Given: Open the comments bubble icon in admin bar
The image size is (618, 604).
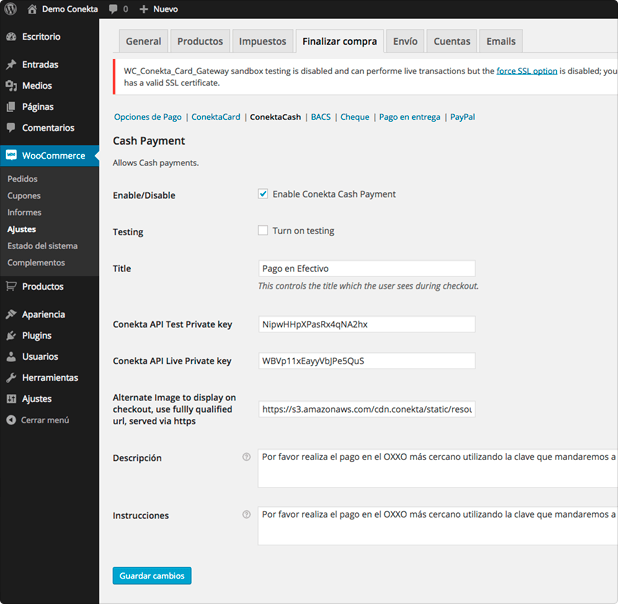Looking at the screenshot, I should [113, 9].
